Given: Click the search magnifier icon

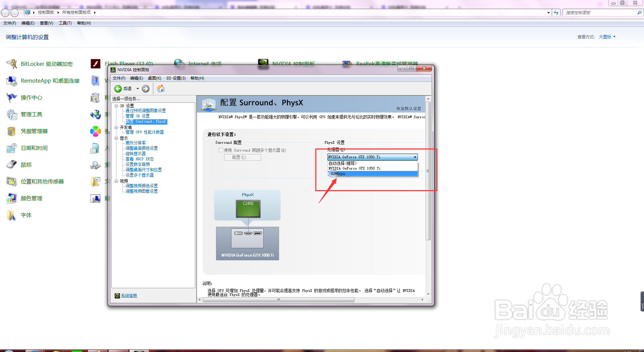Looking at the screenshot, I should [639, 12].
